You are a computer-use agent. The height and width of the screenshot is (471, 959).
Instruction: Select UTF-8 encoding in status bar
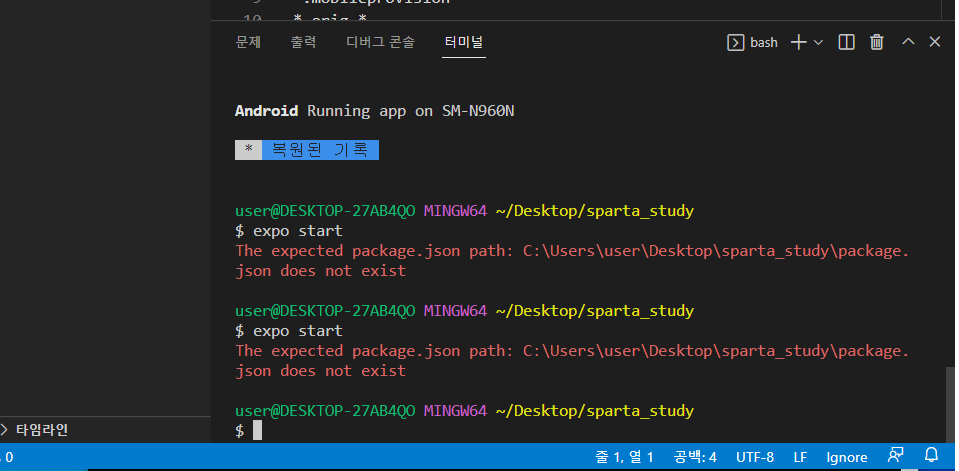click(x=754, y=457)
